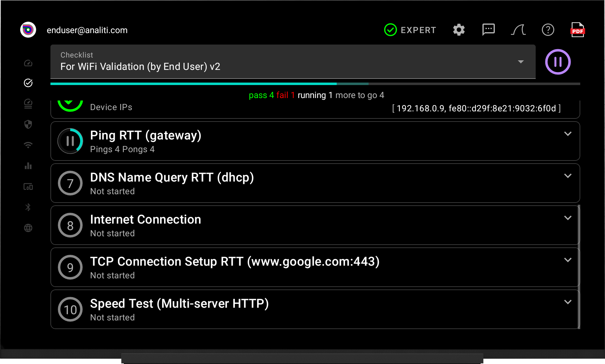
Task: Open the globe web sidebar icon
Action: click(x=28, y=228)
